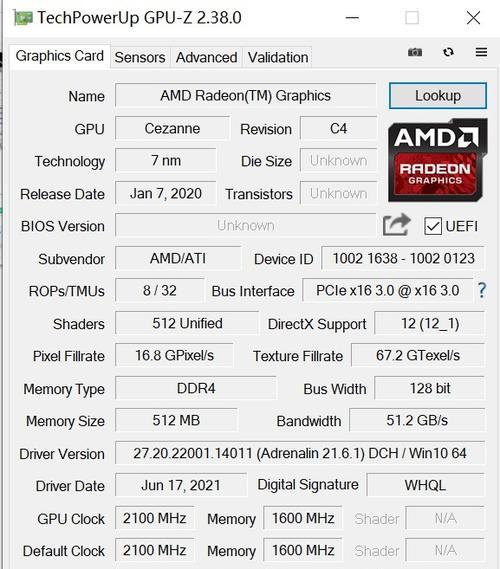Click the BIOS export share icon
Image resolution: width=500 pixels, height=569 pixels.
click(x=397, y=225)
